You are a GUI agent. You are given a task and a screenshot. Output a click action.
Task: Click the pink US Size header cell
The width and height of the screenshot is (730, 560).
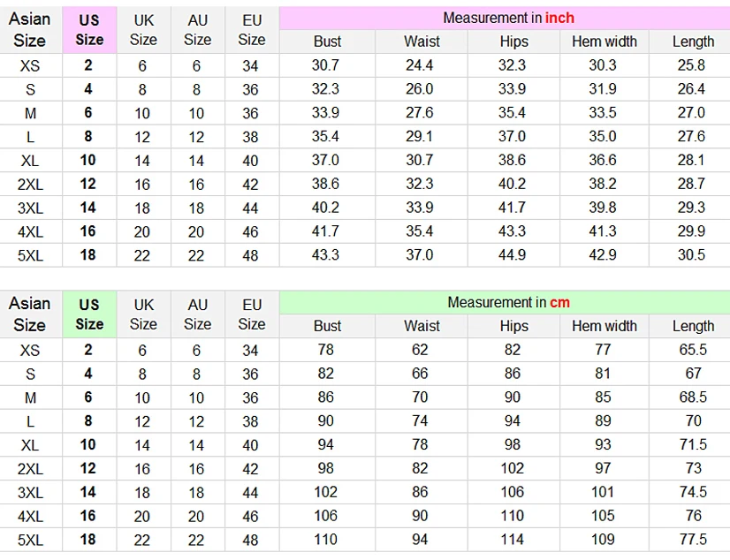click(x=89, y=29)
